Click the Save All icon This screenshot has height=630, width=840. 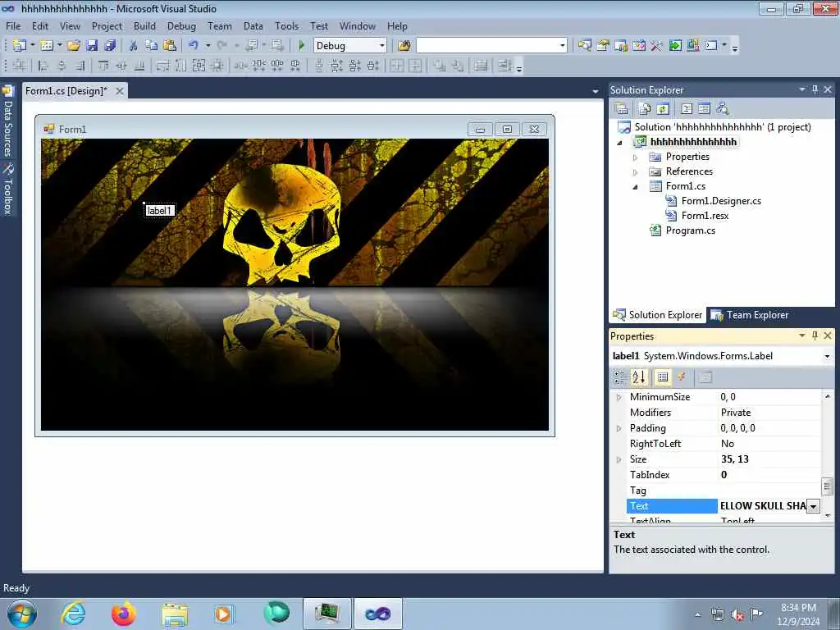[111, 46]
